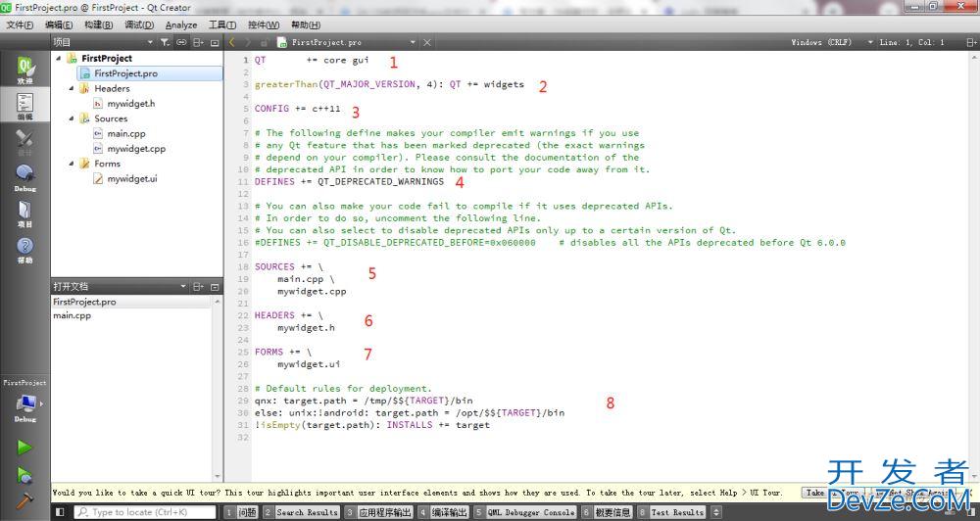Image resolution: width=980 pixels, height=521 pixels.
Task: Open the 文件(F) menu
Action: tap(20, 25)
